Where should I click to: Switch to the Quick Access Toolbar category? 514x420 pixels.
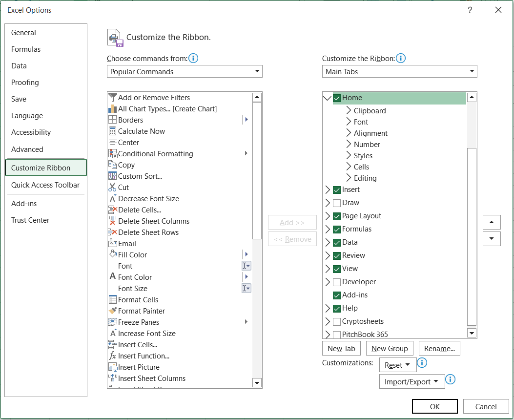click(45, 185)
